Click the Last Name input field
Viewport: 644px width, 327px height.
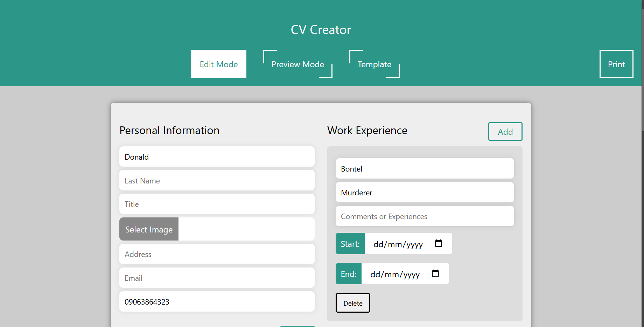click(217, 180)
